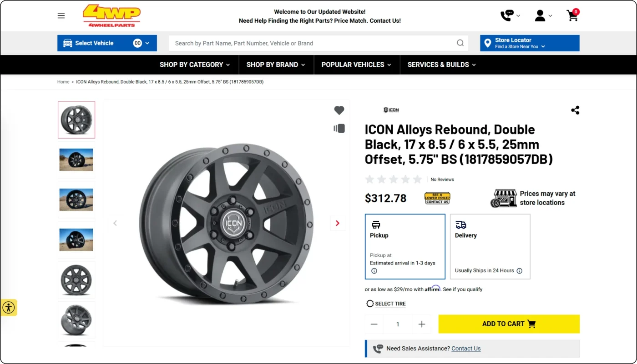Expand Shop By Category menu
This screenshot has height=364, width=637.
pos(195,65)
